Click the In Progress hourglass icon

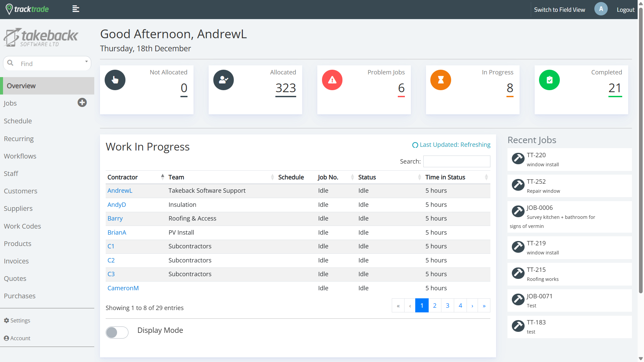click(x=441, y=80)
